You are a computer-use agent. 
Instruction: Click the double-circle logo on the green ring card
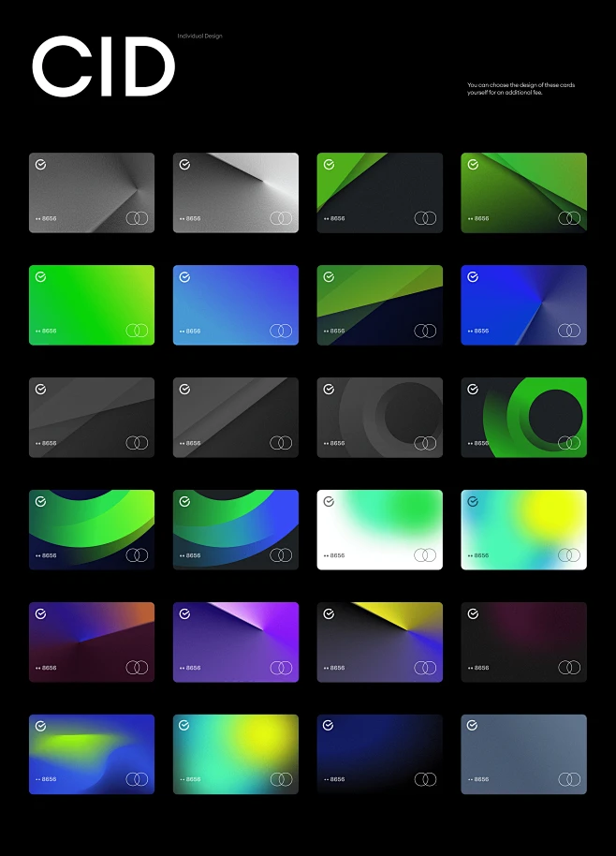(x=569, y=443)
